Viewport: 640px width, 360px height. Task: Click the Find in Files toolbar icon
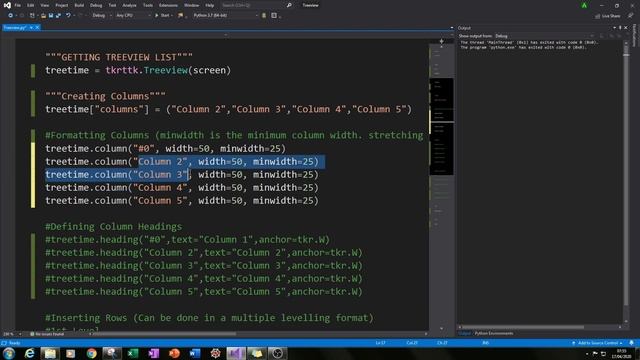tap(180, 16)
